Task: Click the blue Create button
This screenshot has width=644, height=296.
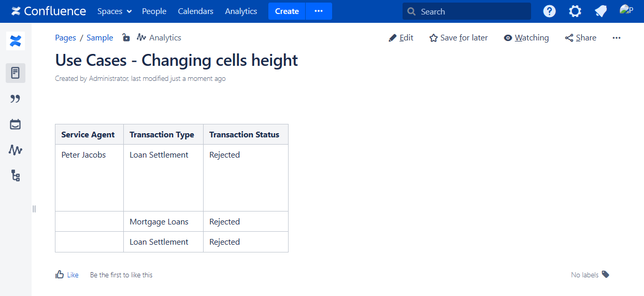Action: (x=287, y=11)
